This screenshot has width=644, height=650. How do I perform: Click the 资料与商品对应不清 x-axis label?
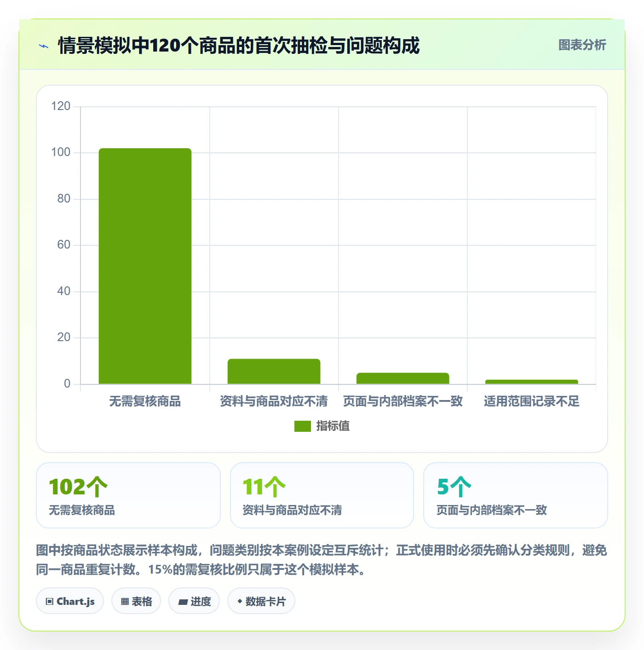(x=274, y=401)
